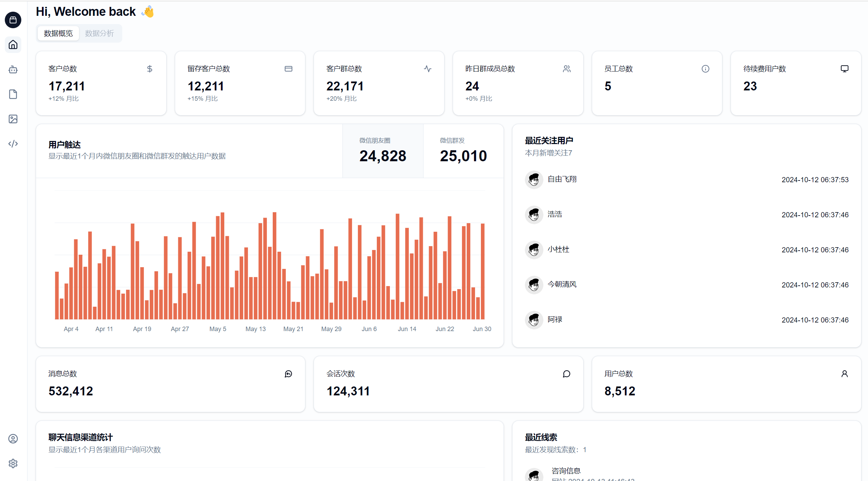Viewport: 868px width, 481px height.
Task: Click the 聊天信息渠道统计 heading
Action: [81, 437]
